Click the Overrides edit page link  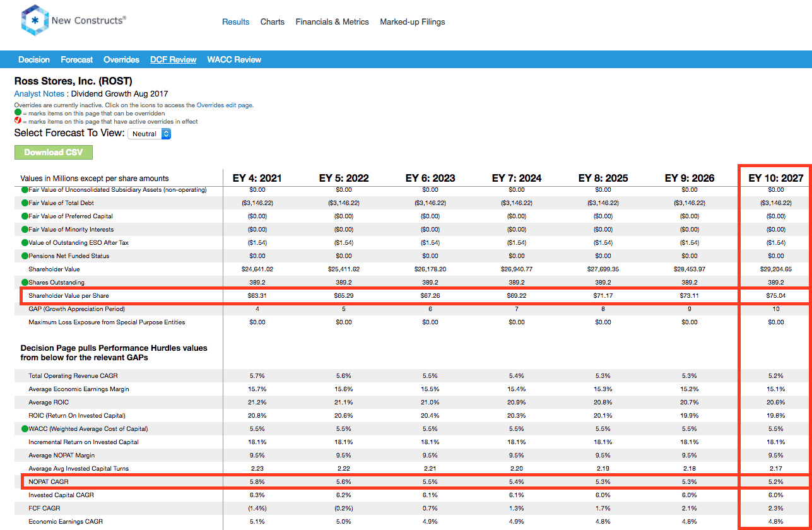[224, 105]
